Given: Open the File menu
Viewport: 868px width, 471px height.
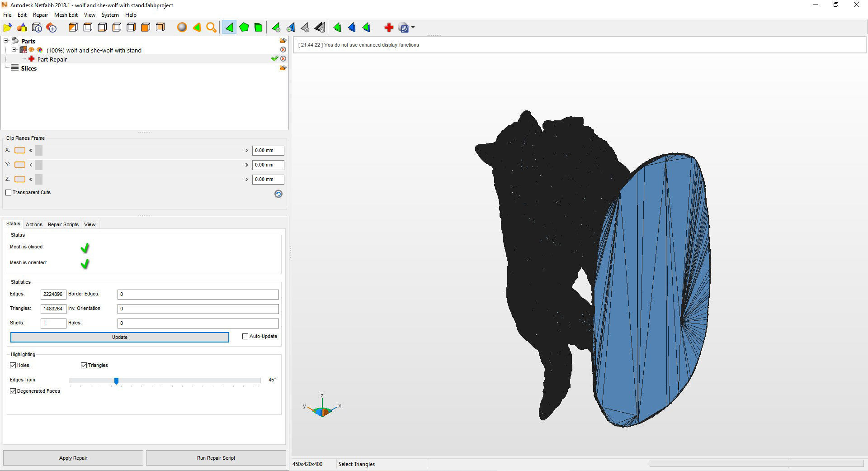Looking at the screenshot, I should click(x=7, y=15).
